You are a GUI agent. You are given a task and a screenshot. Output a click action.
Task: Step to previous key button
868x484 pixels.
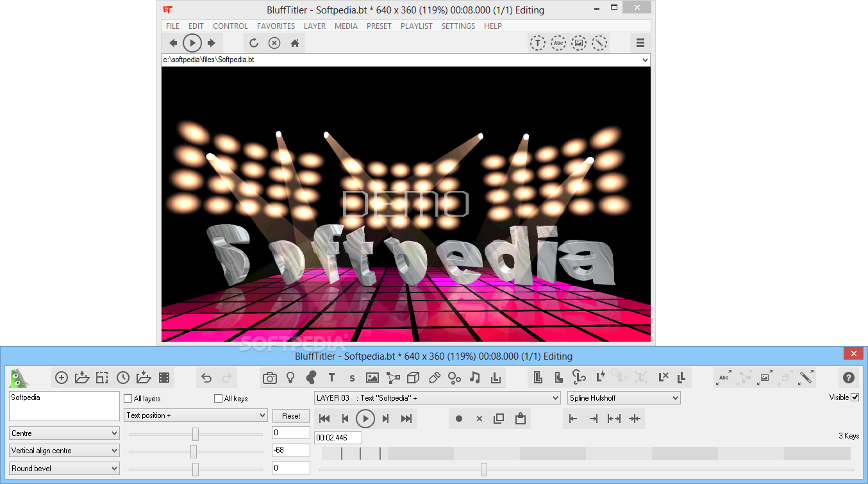pyautogui.click(x=345, y=419)
